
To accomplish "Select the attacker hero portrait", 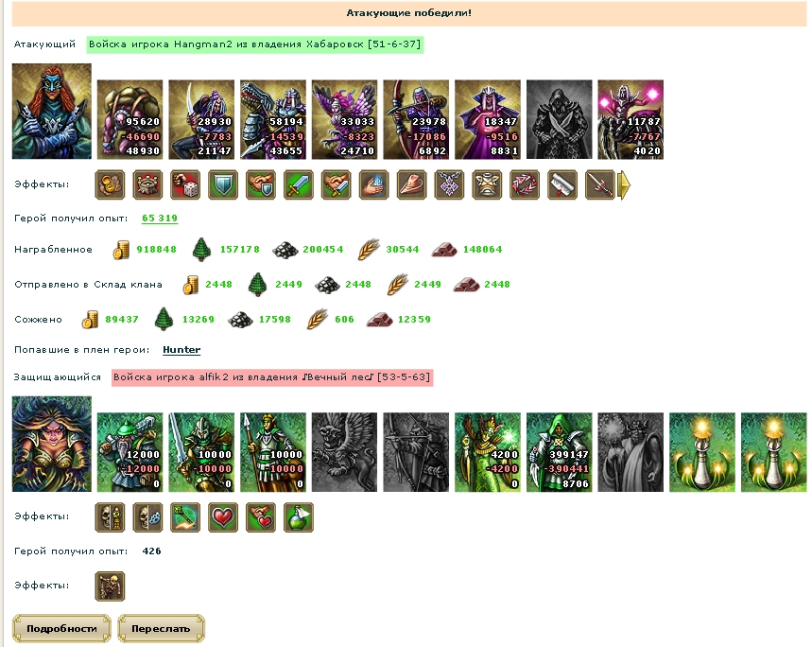I will (52, 111).
